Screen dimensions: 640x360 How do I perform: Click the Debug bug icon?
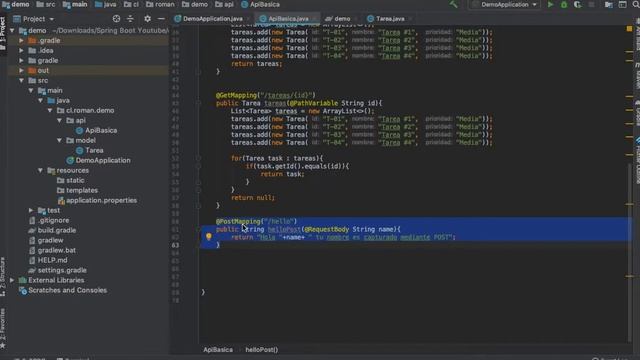pyautogui.click(x=564, y=5)
